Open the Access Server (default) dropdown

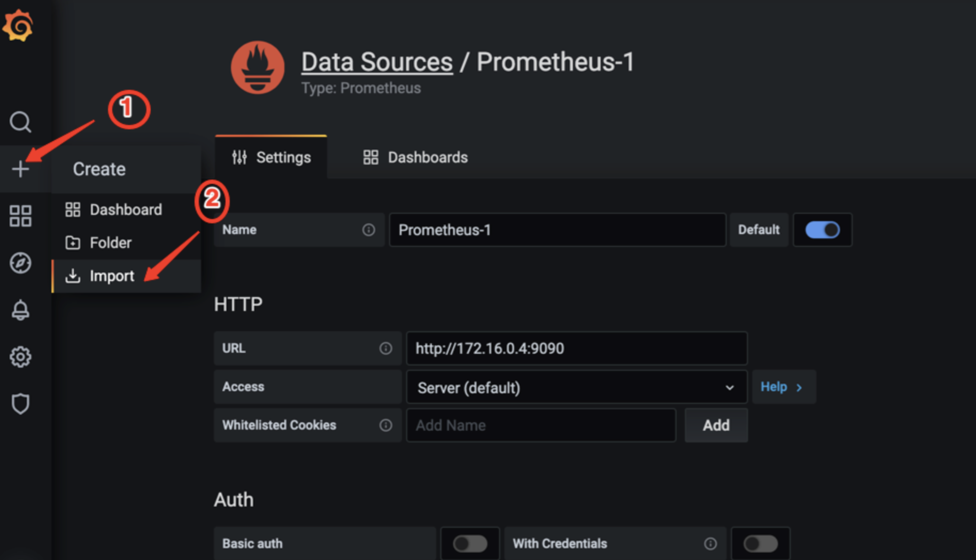[x=576, y=387]
